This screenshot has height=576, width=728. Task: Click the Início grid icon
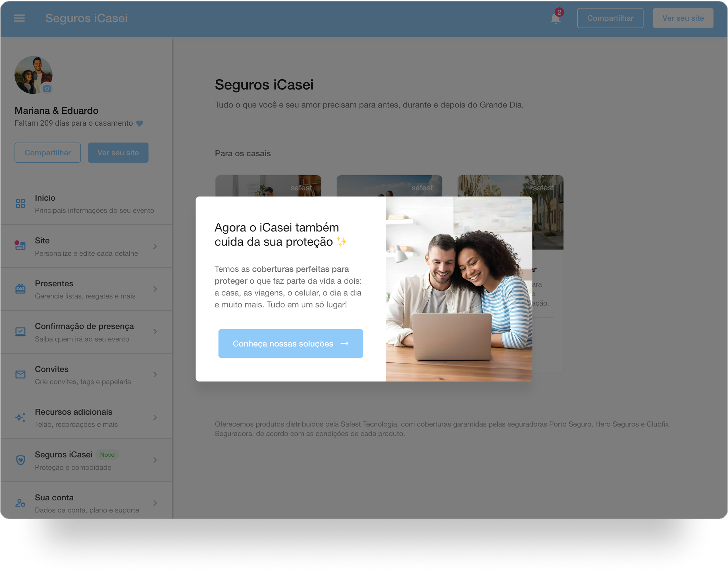click(20, 203)
